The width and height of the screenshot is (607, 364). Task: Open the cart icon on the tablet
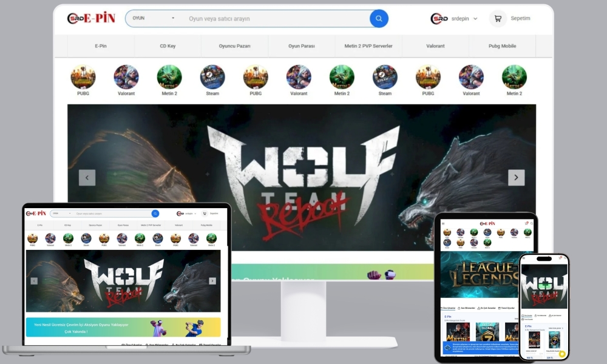tap(526, 223)
